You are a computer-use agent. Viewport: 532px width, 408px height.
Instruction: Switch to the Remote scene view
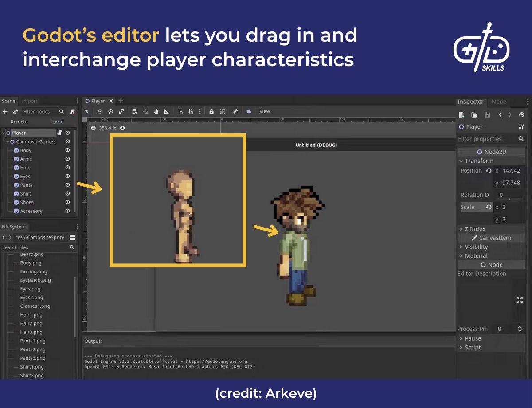tap(19, 122)
